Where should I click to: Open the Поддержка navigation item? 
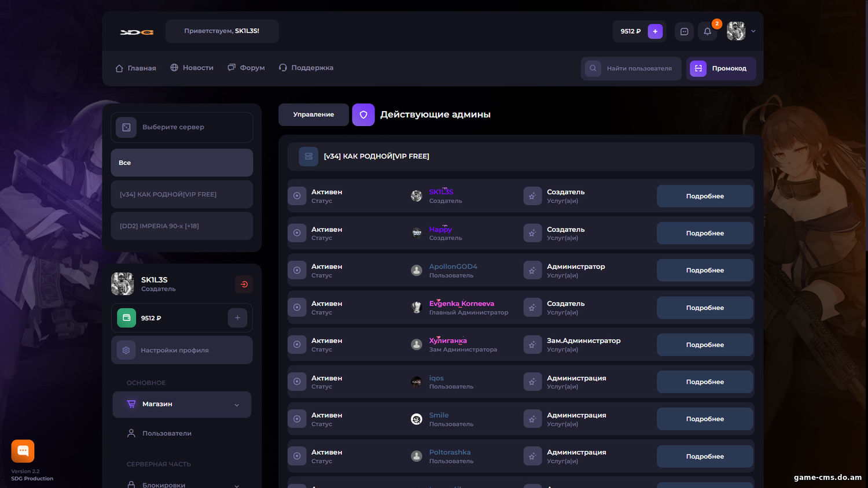(x=306, y=68)
